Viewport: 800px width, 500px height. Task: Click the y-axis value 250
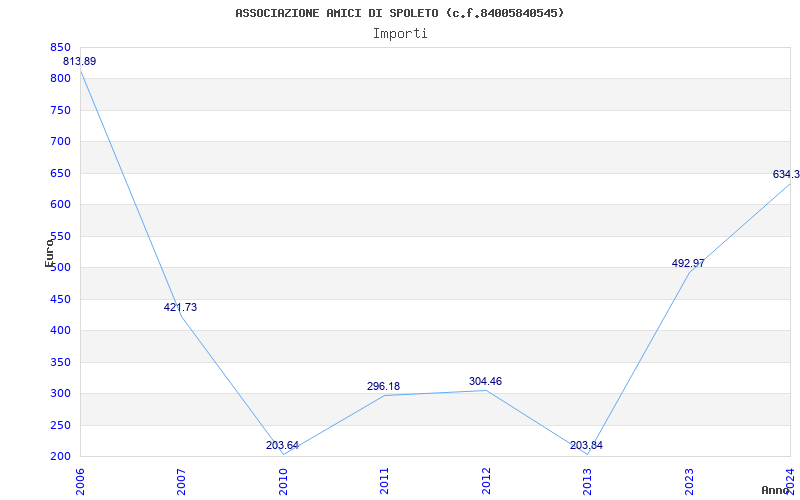(60, 426)
